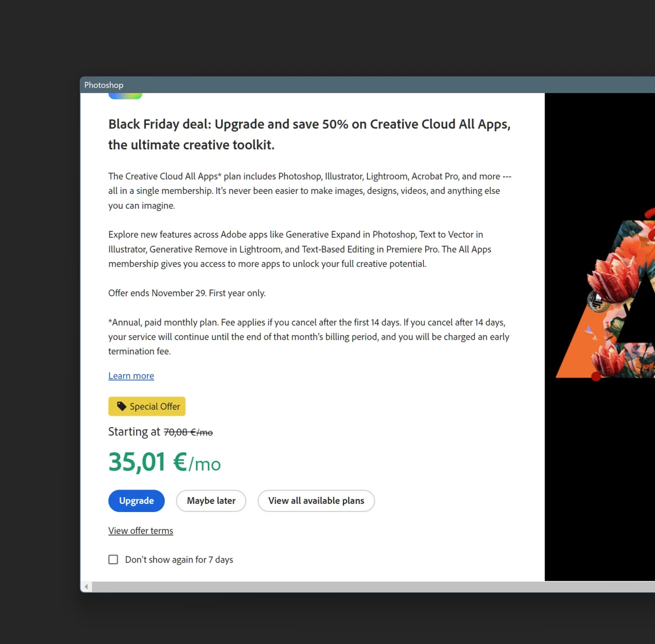Open View all available plans
The width and height of the screenshot is (655, 644).
(316, 501)
